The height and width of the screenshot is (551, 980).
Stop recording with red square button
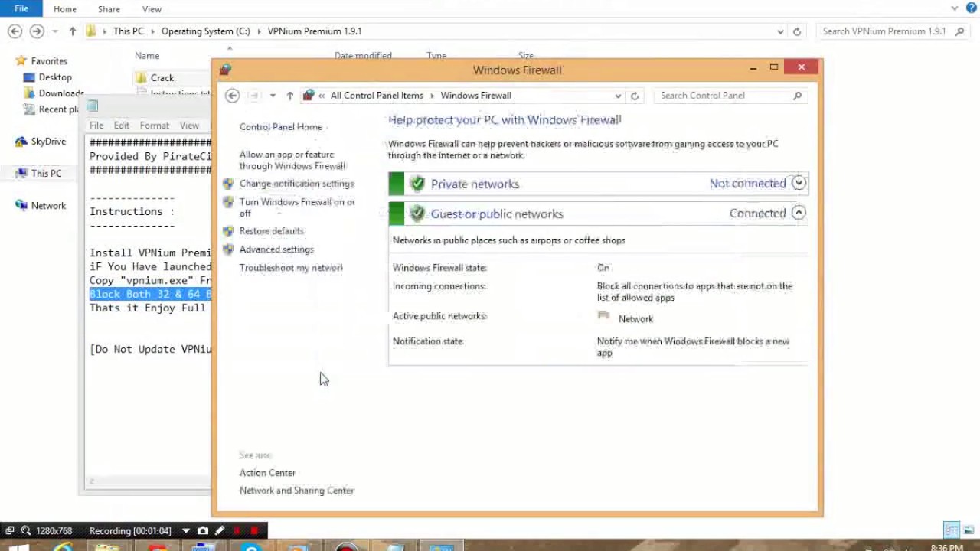(x=254, y=530)
